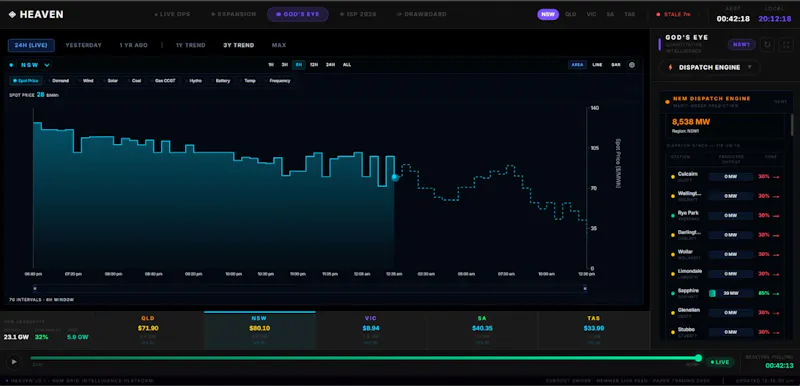Set chart window to 12H
800x386 pixels.
point(314,65)
